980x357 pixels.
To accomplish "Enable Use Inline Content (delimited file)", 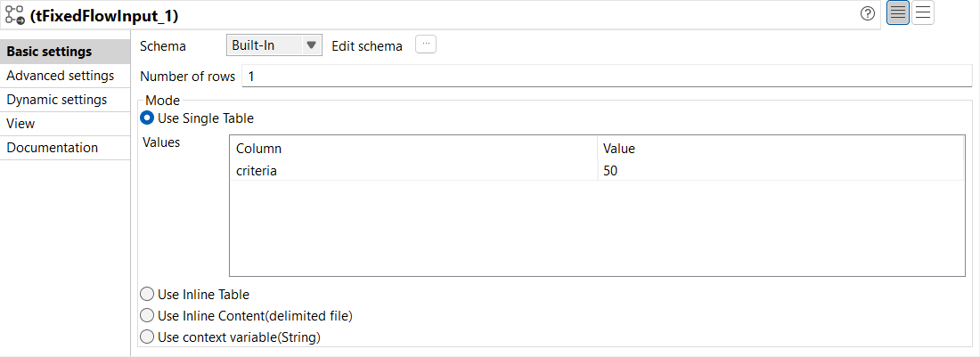I will pyautogui.click(x=148, y=315).
